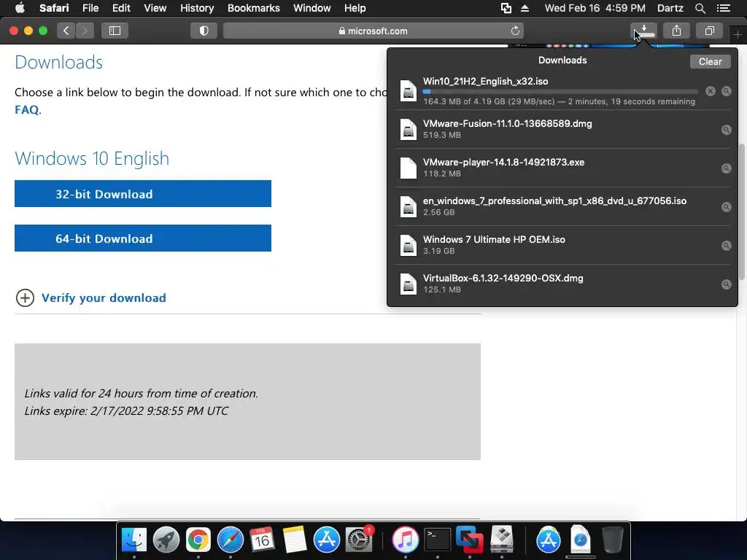
Task: Open the Help menu
Action: tap(355, 8)
